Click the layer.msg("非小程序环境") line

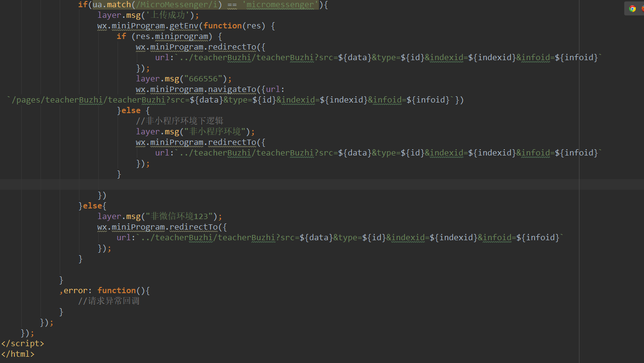point(195,131)
